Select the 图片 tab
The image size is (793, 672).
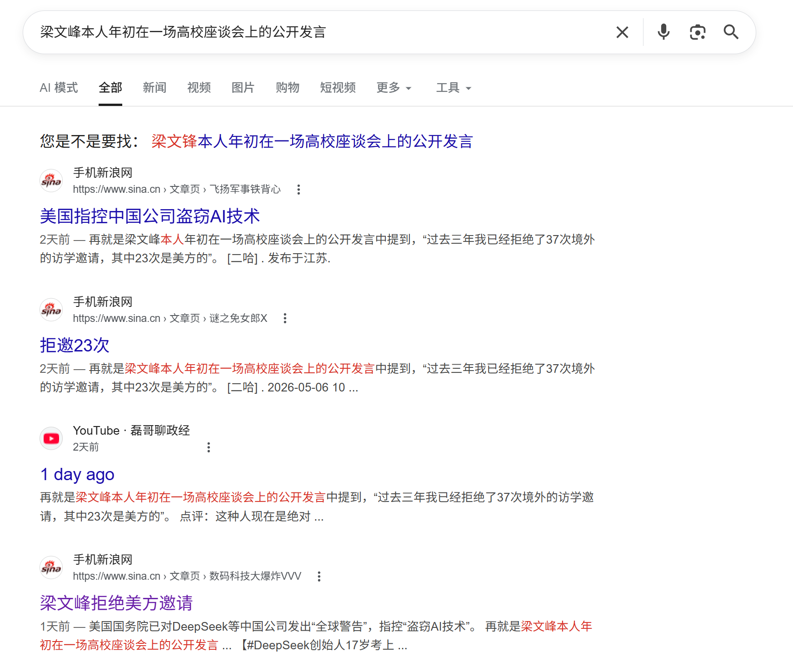click(243, 88)
